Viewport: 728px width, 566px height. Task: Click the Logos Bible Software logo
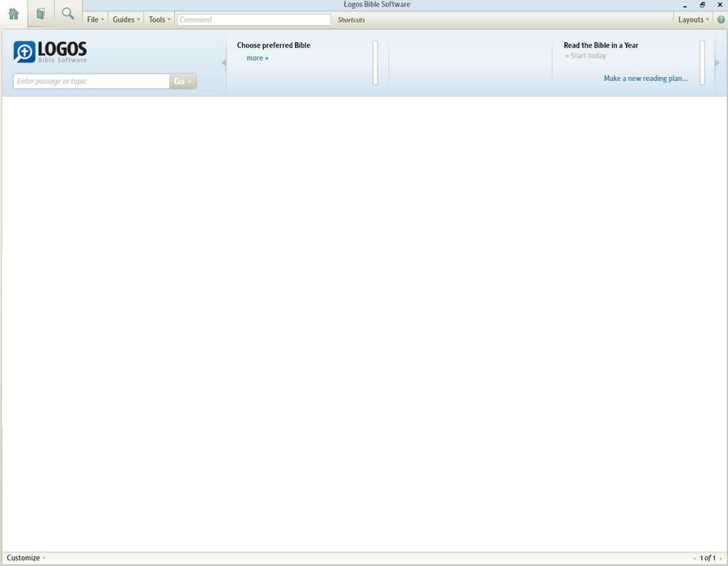[x=51, y=50]
